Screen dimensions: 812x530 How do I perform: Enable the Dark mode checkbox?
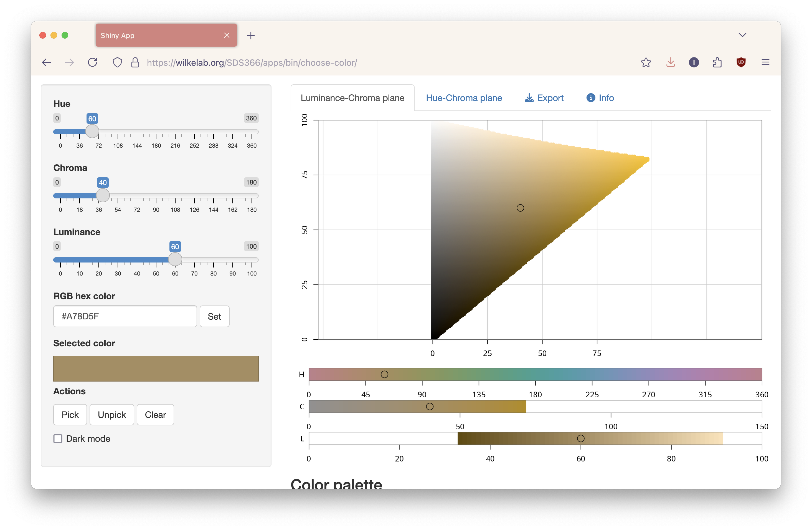(x=58, y=438)
